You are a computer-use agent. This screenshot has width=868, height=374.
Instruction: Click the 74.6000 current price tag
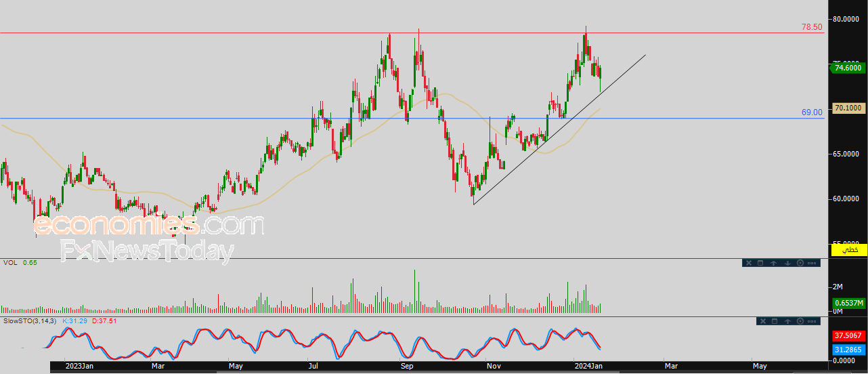point(846,67)
